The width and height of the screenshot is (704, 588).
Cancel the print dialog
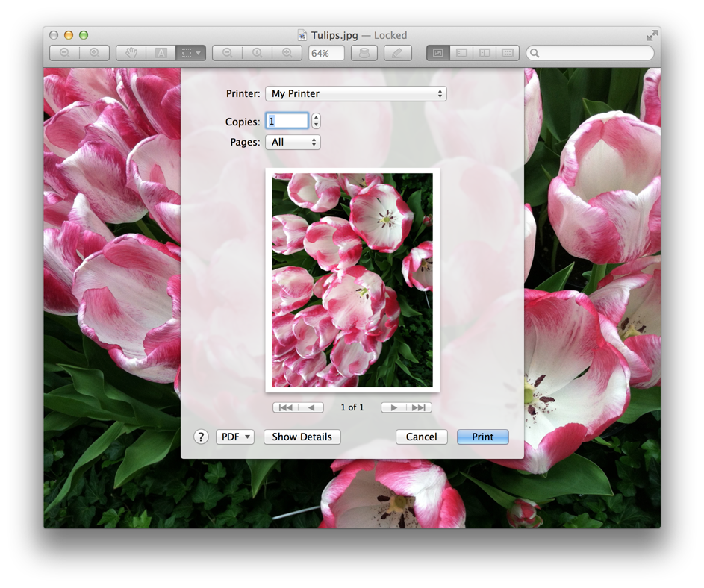point(421,437)
